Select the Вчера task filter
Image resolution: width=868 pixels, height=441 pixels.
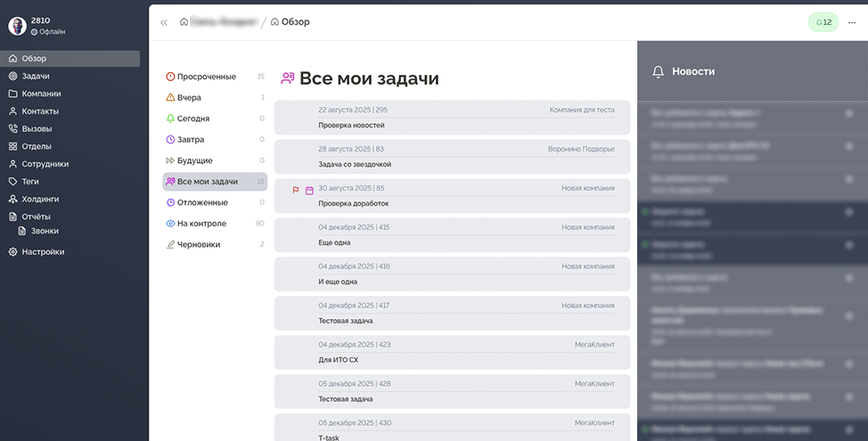pyautogui.click(x=215, y=98)
